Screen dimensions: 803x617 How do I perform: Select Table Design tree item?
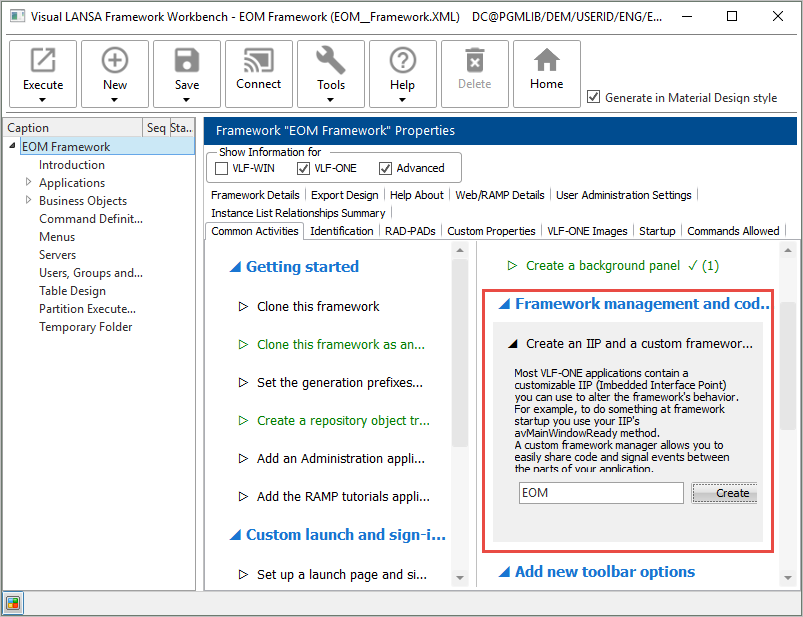coord(72,291)
